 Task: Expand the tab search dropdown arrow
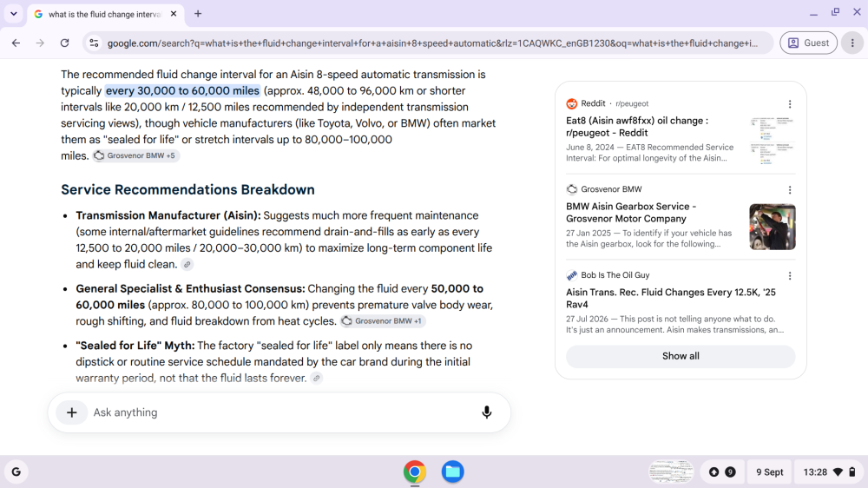(x=14, y=14)
